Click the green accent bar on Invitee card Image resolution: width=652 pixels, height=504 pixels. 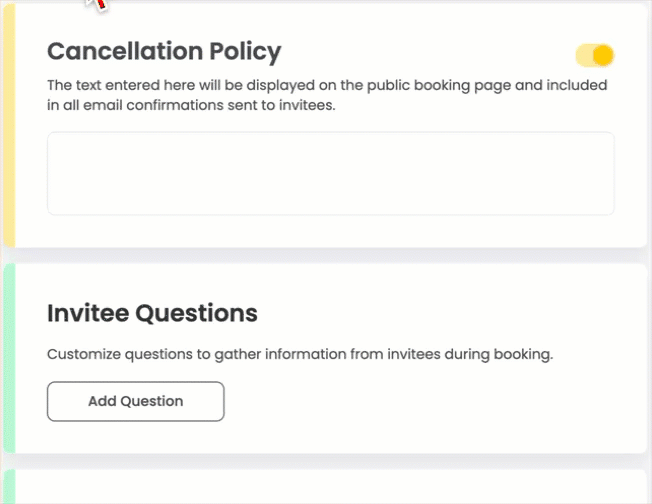click(9, 358)
